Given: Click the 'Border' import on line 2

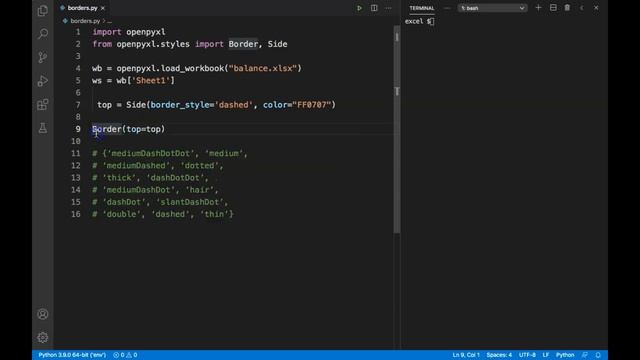Looking at the screenshot, I should pyautogui.click(x=243, y=44).
